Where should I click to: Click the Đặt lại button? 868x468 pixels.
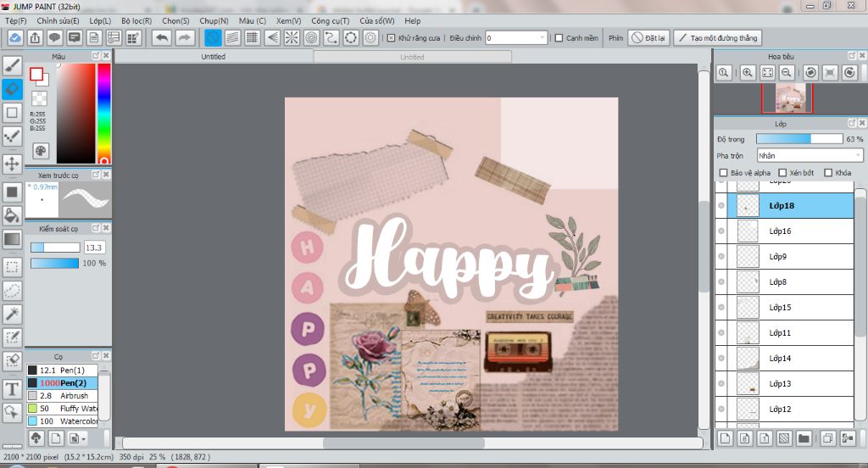(x=648, y=37)
